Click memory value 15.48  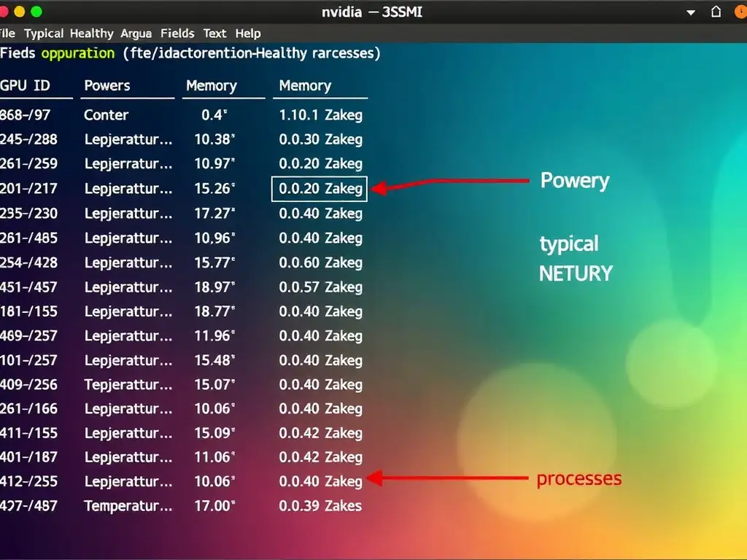coord(215,360)
